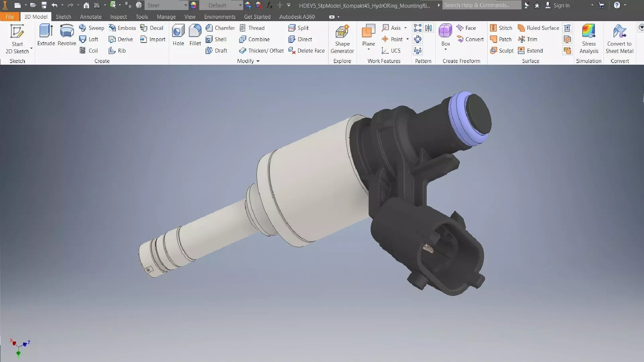Open the Inspect tab
The width and height of the screenshot is (644, 362).
click(x=118, y=16)
